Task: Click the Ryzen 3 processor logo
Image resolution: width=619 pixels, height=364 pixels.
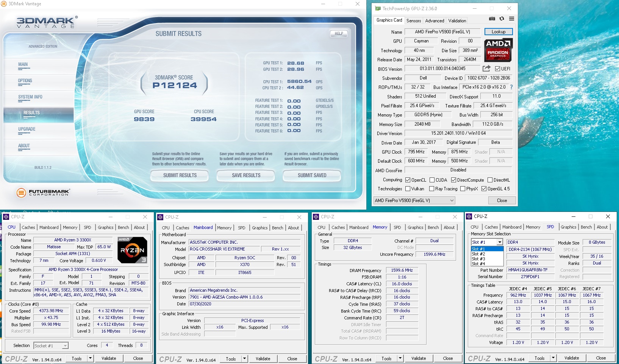Action: tap(132, 250)
